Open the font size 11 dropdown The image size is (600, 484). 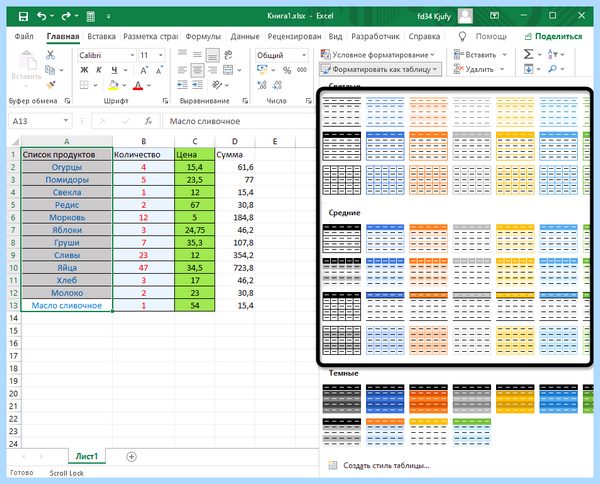[x=161, y=55]
